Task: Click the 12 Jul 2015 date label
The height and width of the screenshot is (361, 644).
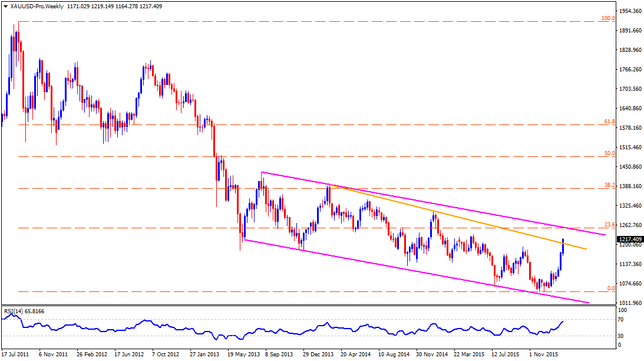Action: [x=505, y=354]
